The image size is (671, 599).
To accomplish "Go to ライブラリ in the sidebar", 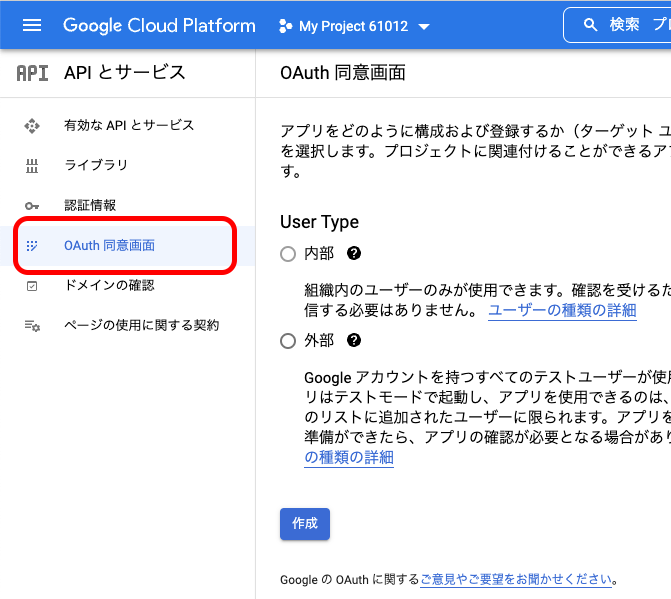I will coord(96,166).
